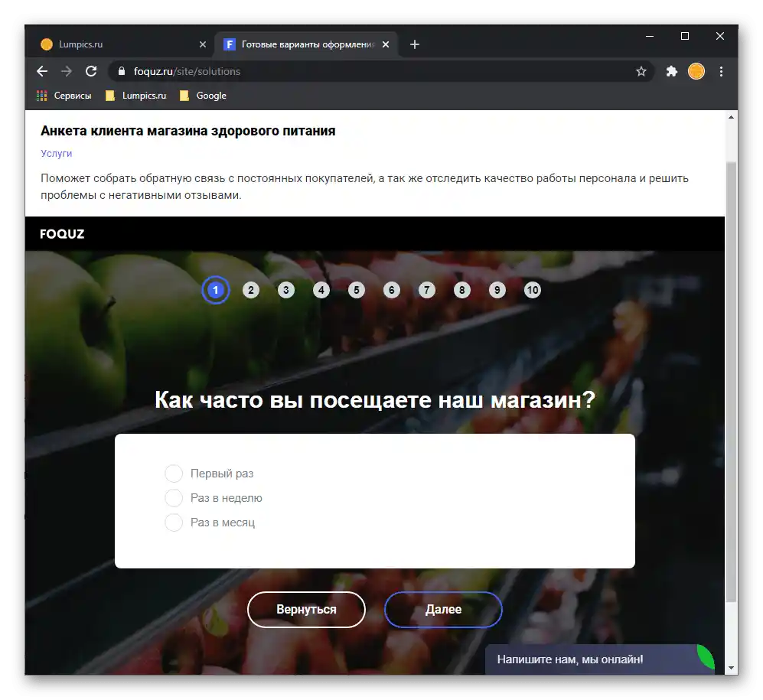Switch to the Готовые варианты оформления tab
763x700 pixels.
pyautogui.click(x=307, y=44)
